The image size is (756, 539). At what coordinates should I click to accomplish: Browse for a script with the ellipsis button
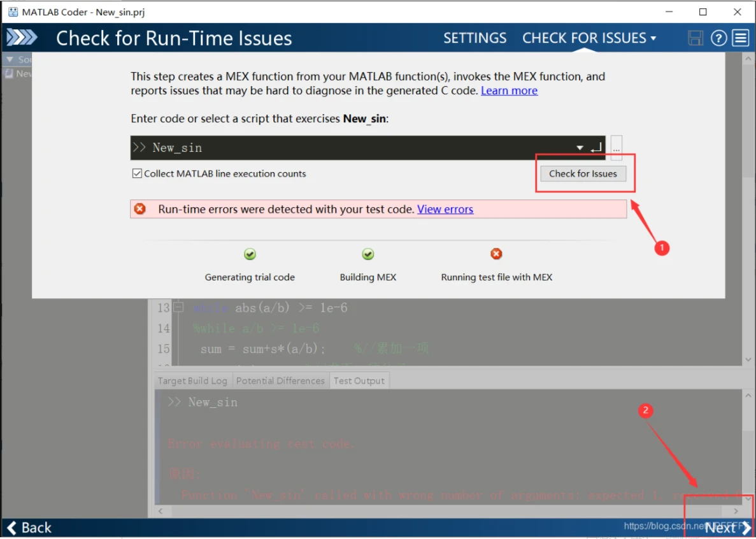click(616, 148)
